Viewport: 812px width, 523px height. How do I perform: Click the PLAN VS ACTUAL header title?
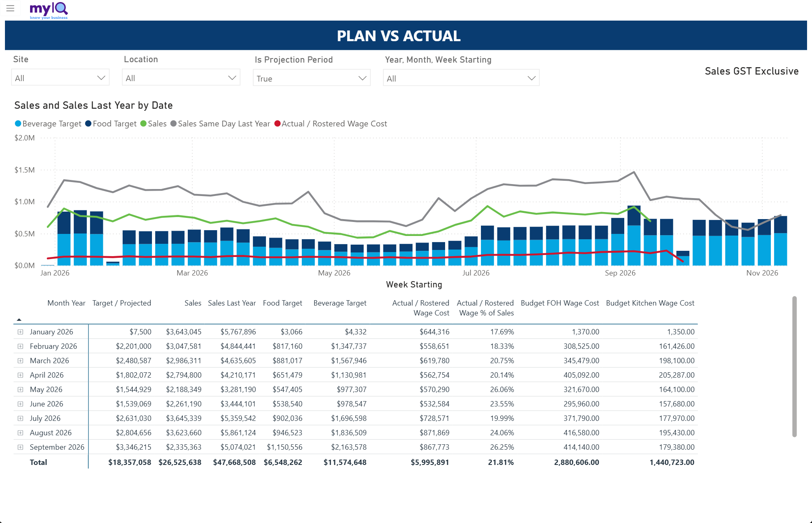pos(399,36)
